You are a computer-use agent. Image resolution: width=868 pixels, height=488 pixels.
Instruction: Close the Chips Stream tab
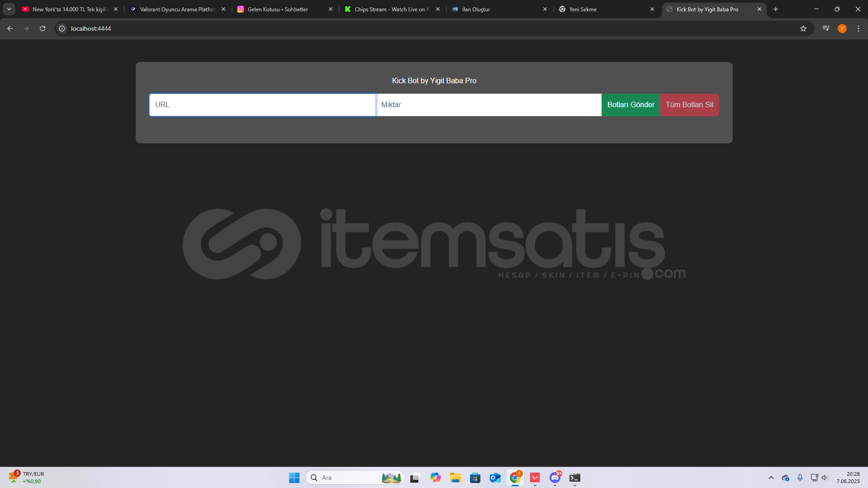point(437,9)
